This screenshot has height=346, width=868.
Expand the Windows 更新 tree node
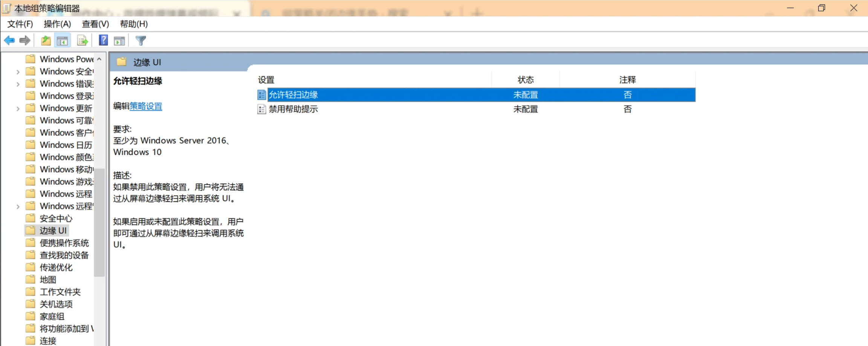pyautogui.click(x=18, y=109)
